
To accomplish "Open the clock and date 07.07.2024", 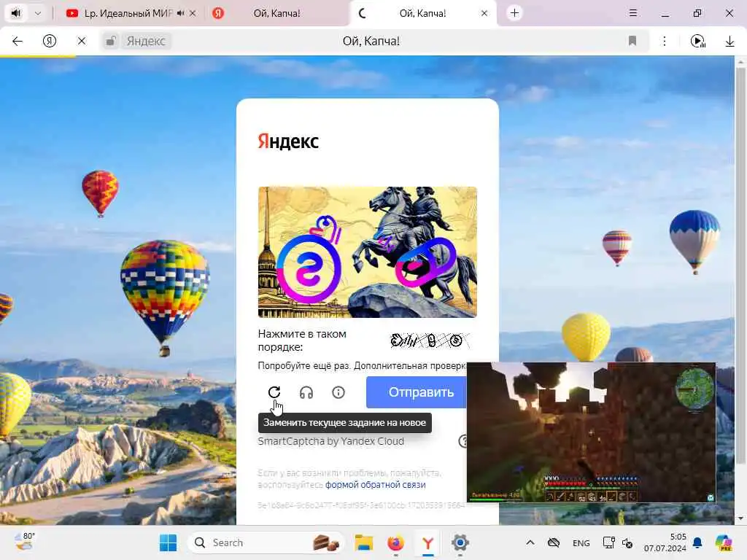I will (x=665, y=542).
